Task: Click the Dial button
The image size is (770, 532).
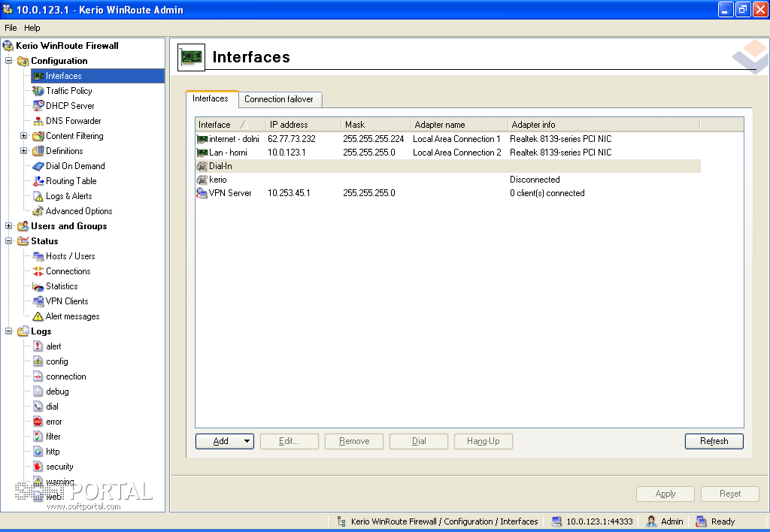Action: 419,441
